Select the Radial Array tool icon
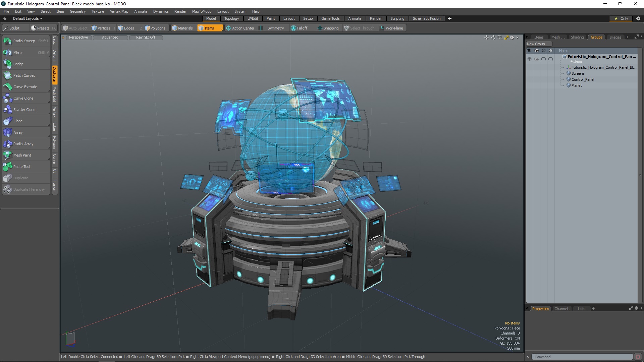Image resolution: width=644 pixels, height=362 pixels. (7, 144)
